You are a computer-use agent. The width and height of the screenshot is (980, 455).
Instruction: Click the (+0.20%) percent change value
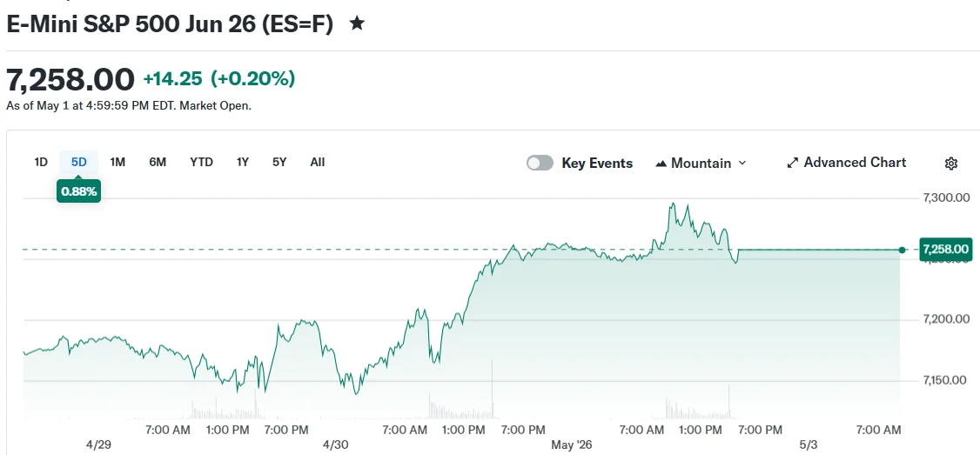253,79
